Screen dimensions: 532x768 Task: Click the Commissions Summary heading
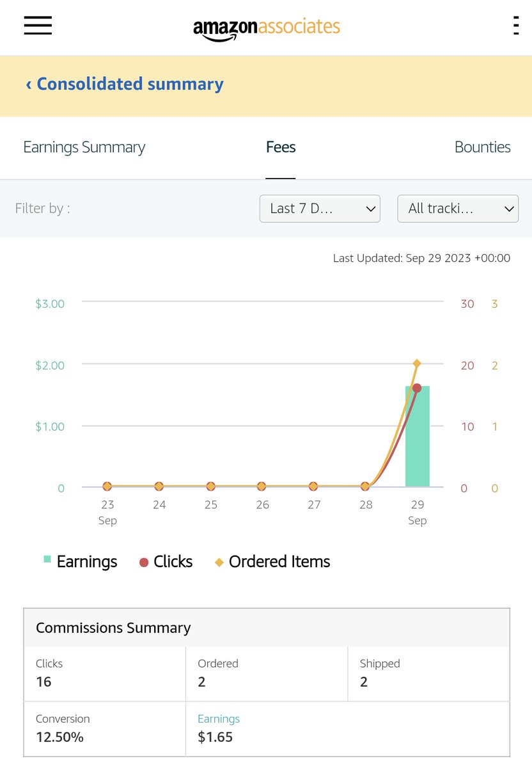coord(113,628)
